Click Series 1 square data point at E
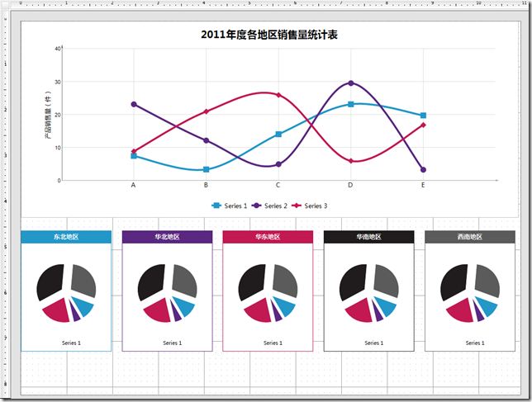532x402 pixels. click(x=423, y=116)
